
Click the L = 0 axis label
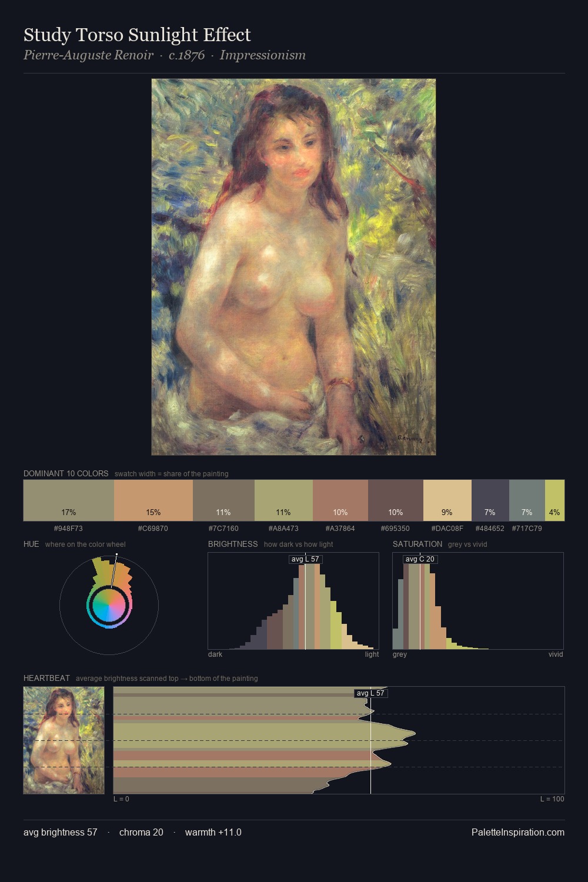tap(121, 799)
